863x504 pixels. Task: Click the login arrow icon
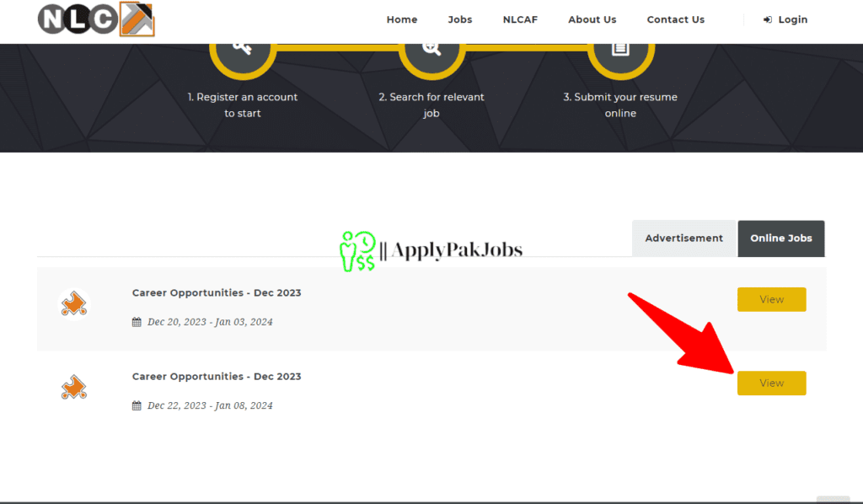pos(767,20)
